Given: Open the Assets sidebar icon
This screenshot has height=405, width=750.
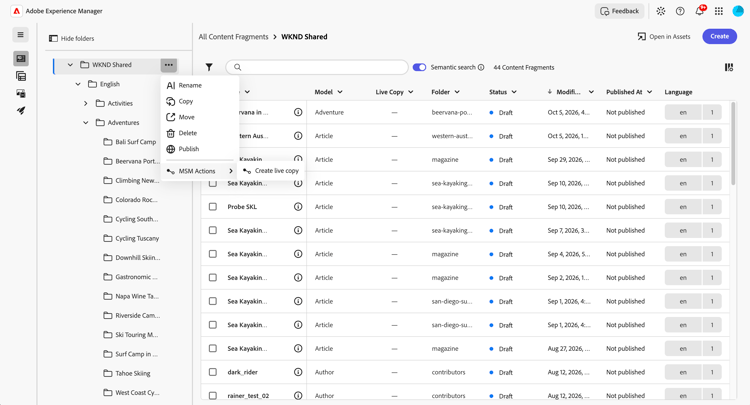Looking at the screenshot, I should click(x=21, y=93).
